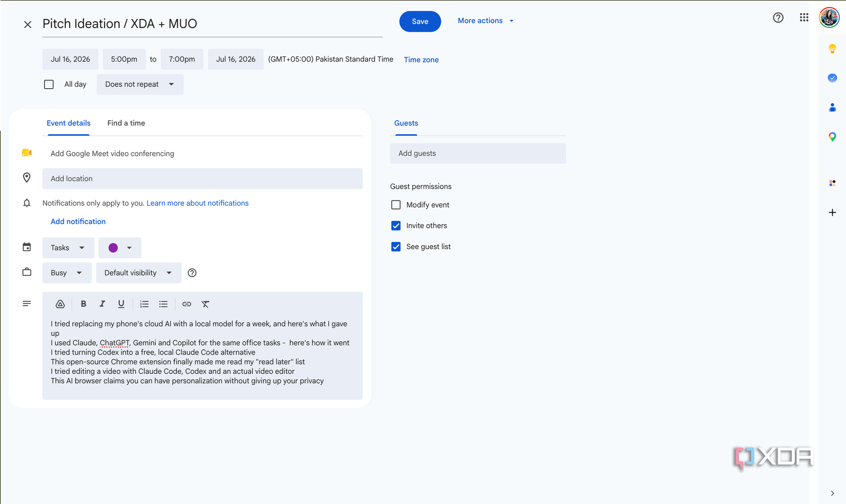This screenshot has width=846, height=504.
Task: Open the Default visibility dropdown
Action: point(138,273)
